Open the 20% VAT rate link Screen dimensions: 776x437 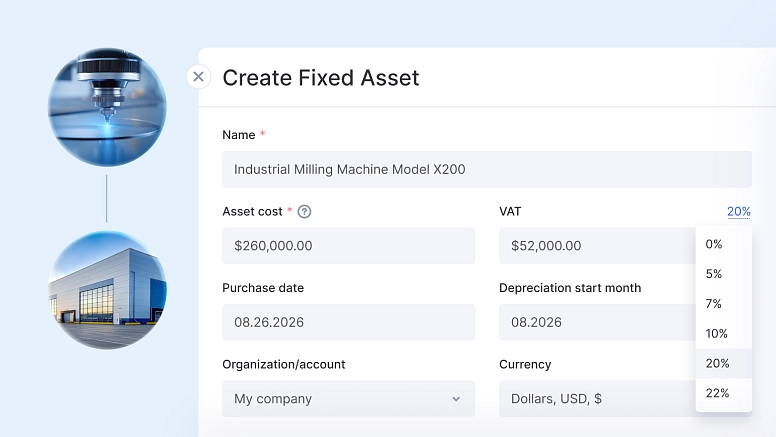738,212
